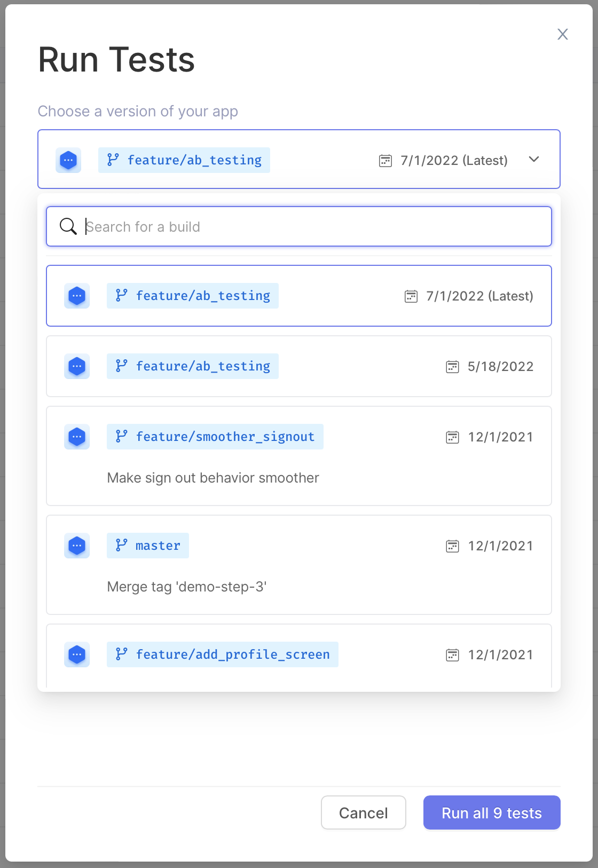
Task: Click branch icon in selected version tag
Action: click(113, 160)
